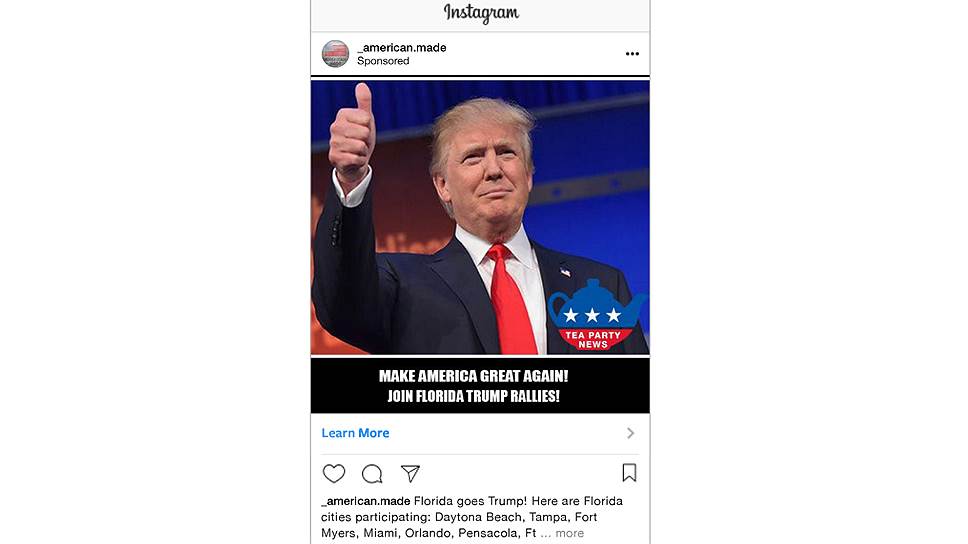968x544 pixels.
Task: Click the Tea Party News teapot logo
Action: click(x=595, y=316)
